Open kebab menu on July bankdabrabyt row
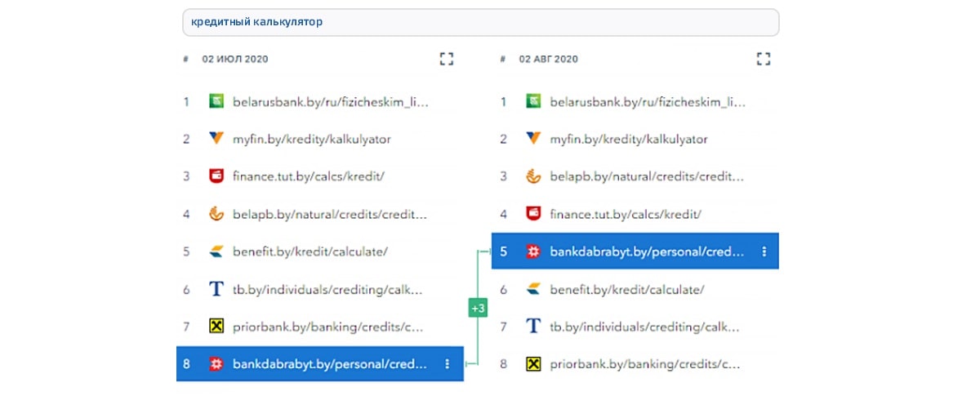 point(447,364)
